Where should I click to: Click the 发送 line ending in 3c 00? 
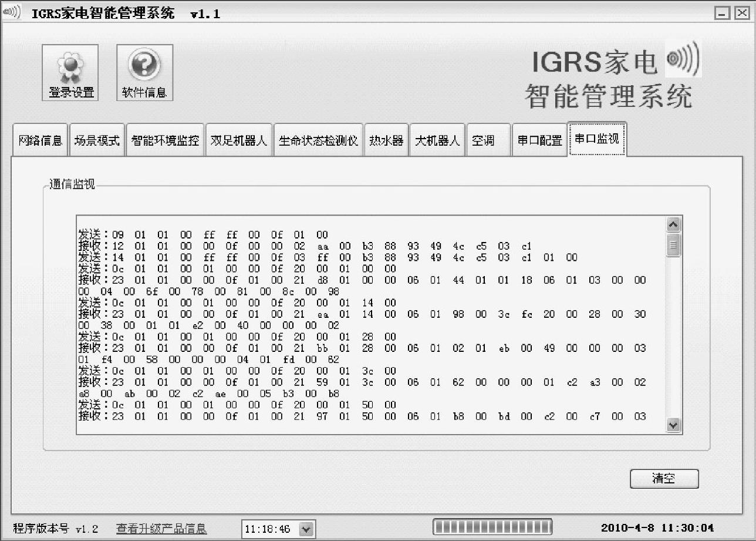point(238,371)
